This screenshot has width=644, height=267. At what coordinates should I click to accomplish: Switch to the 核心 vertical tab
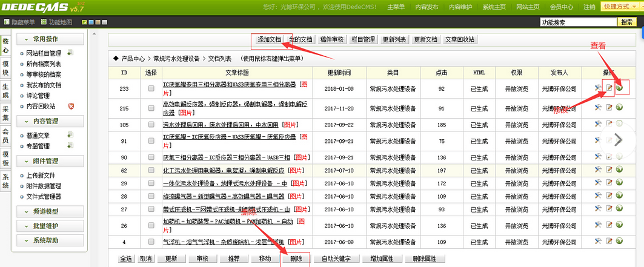pyautogui.click(x=5, y=45)
